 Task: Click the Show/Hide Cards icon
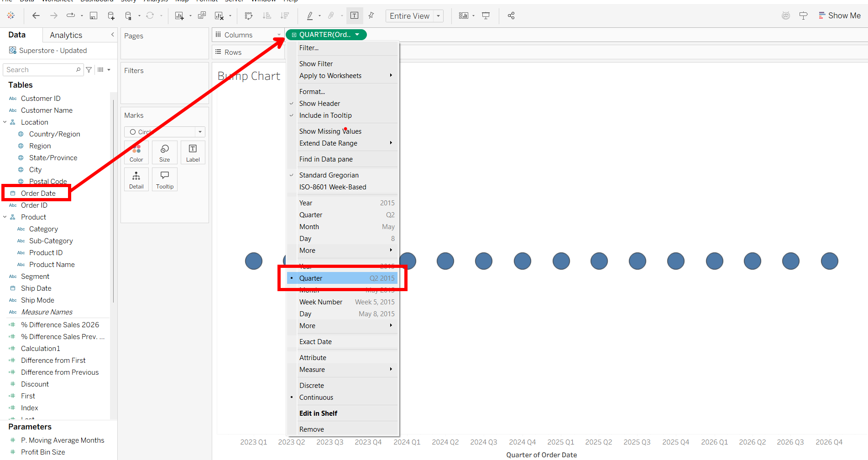pos(464,16)
